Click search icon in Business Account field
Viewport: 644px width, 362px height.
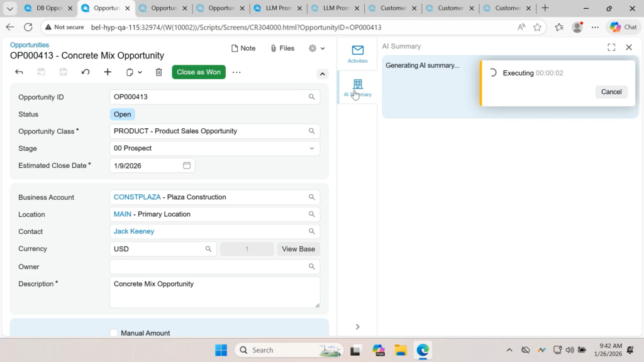(311, 197)
